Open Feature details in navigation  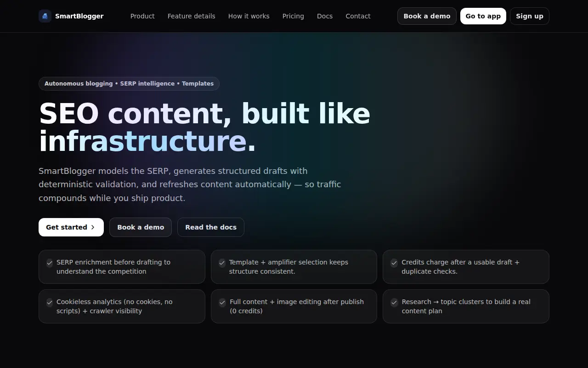(192, 16)
